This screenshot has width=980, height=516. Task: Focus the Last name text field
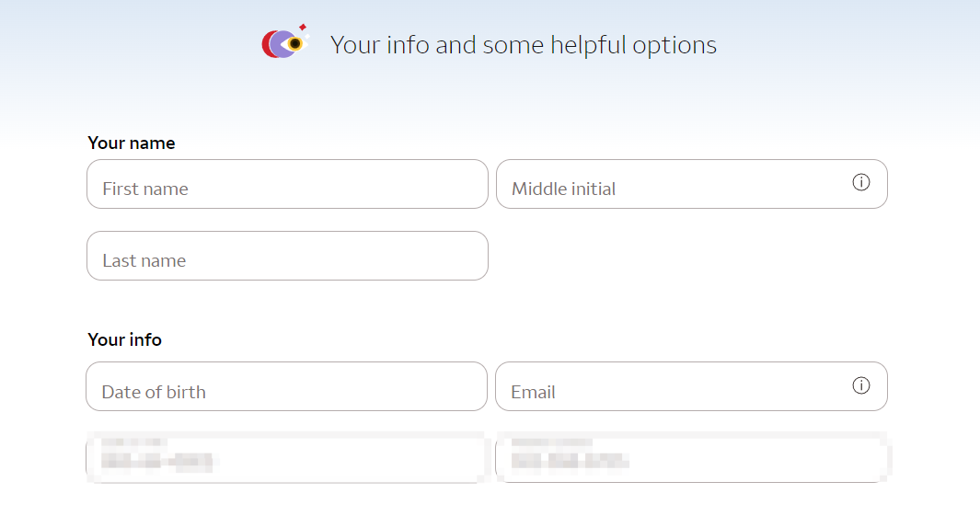[287, 256]
